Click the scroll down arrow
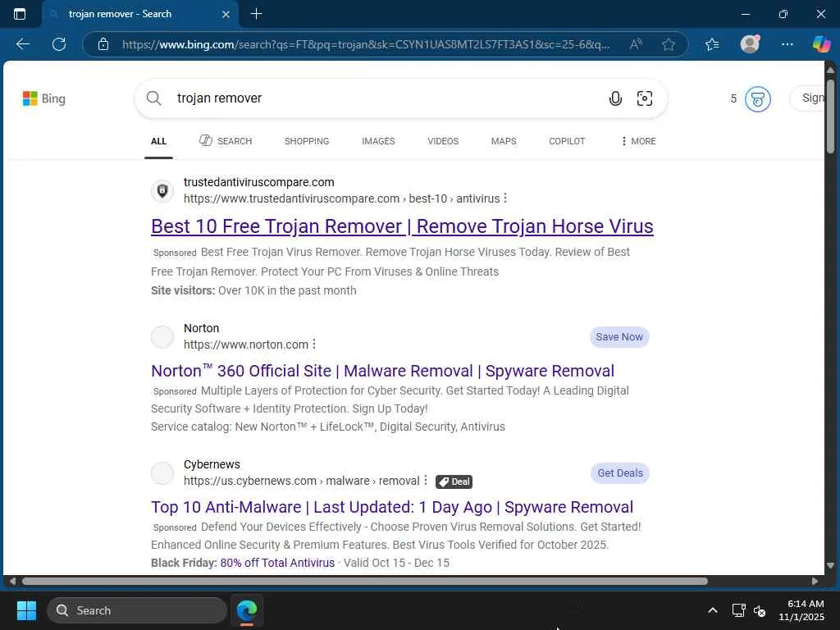Viewport: 840px width, 630px height. [x=830, y=565]
